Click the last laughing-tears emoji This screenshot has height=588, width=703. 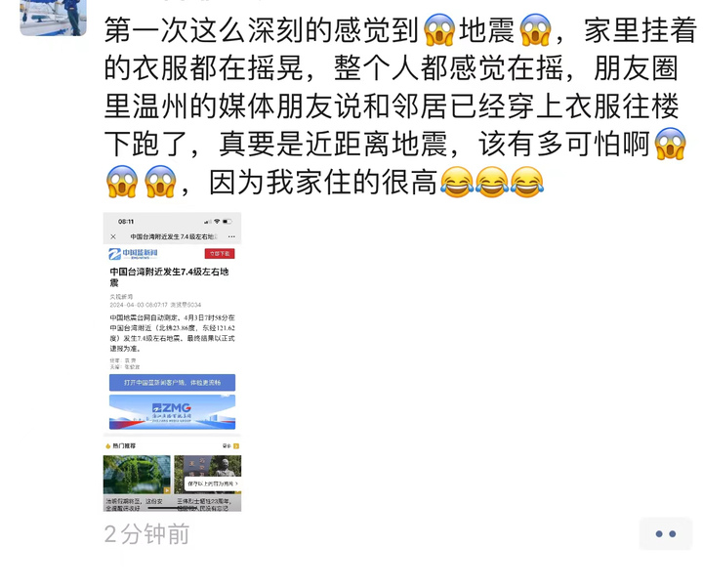coord(527,182)
